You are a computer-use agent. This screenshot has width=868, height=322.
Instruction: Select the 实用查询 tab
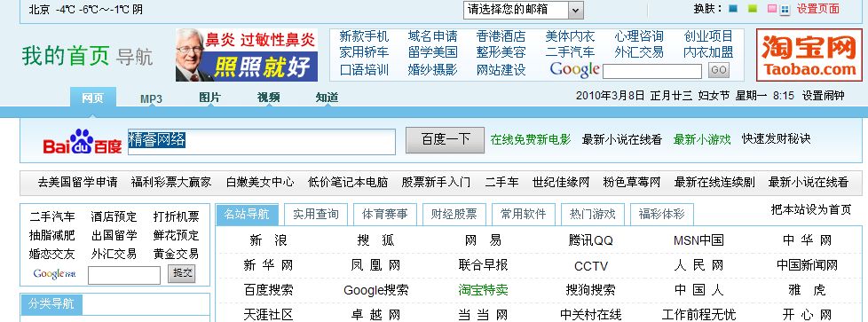(x=316, y=214)
